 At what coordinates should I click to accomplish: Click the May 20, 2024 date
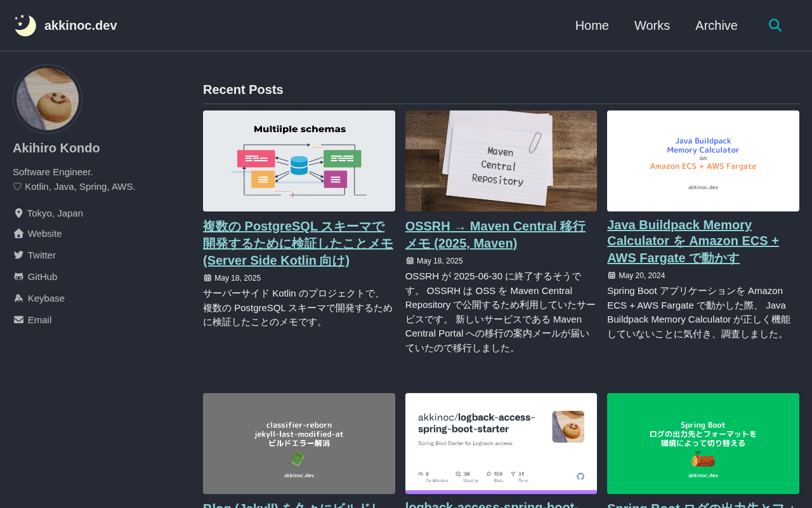(642, 276)
